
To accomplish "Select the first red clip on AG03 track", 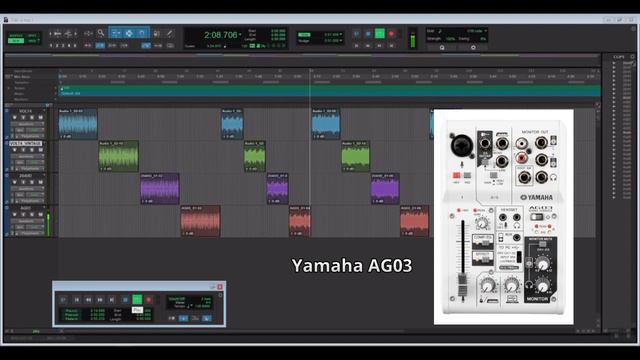I will point(200,221).
